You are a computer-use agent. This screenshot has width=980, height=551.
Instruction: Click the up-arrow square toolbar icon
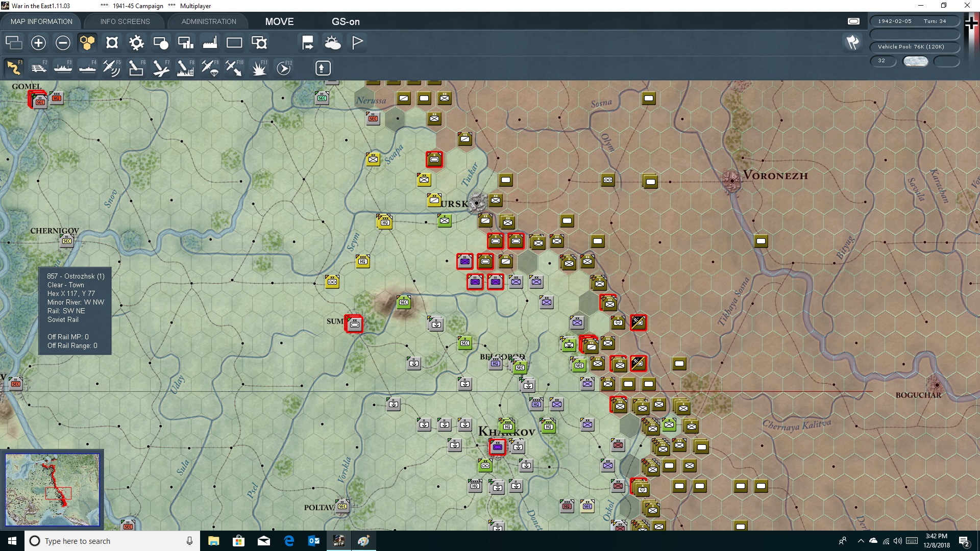click(323, 68)
